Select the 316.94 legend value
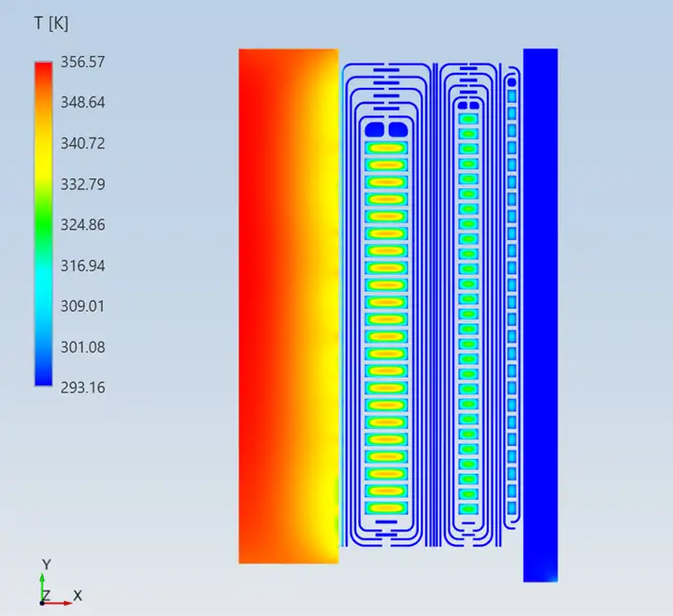673x616 pixels. (82, 265)
